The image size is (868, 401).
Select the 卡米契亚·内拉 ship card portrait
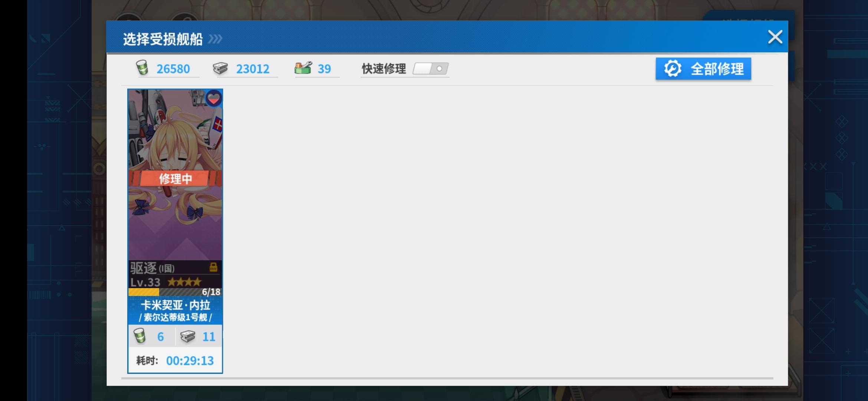pos(175,175)
